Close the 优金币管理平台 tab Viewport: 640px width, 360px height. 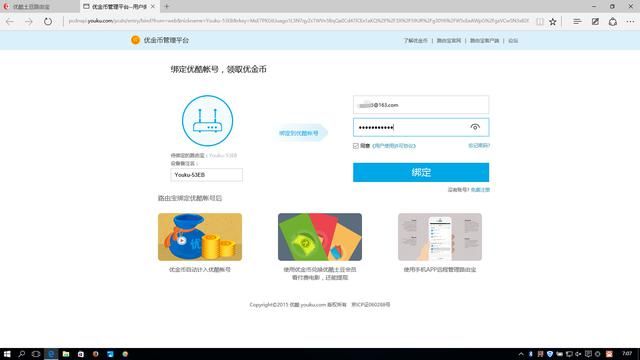153,7
